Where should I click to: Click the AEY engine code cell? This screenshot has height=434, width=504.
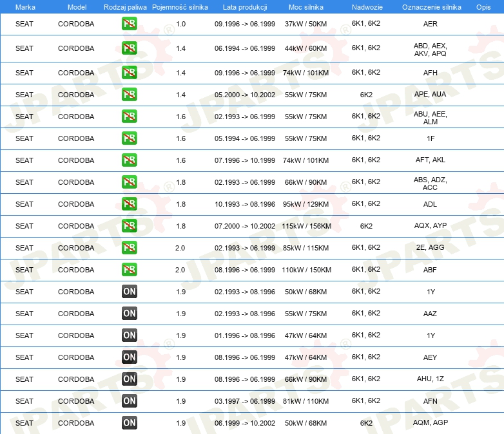[x=431, y=357]
